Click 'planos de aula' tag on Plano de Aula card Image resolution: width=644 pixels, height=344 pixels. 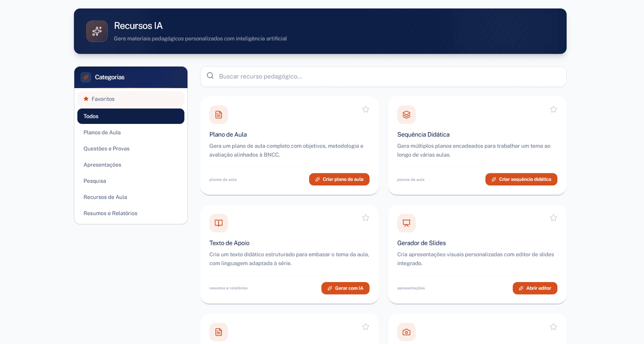pos(223,179)
